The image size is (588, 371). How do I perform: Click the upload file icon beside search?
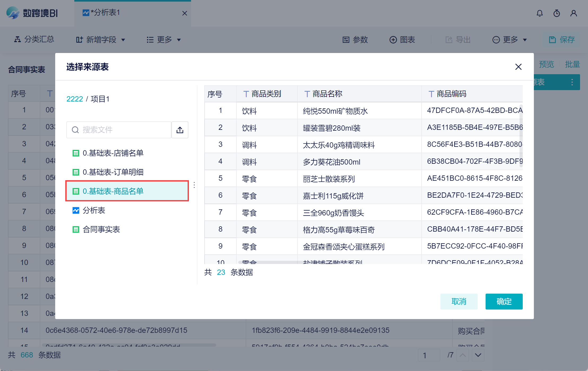180,130
